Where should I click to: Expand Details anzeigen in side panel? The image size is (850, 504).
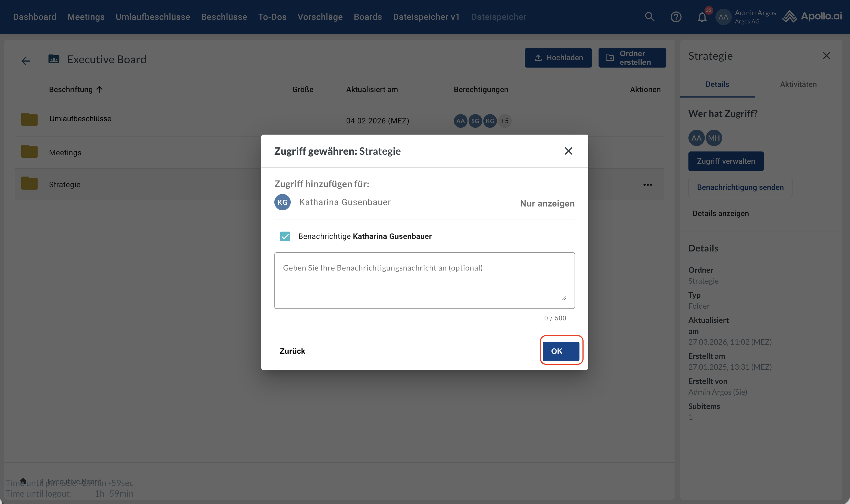(x=720, y=213)
